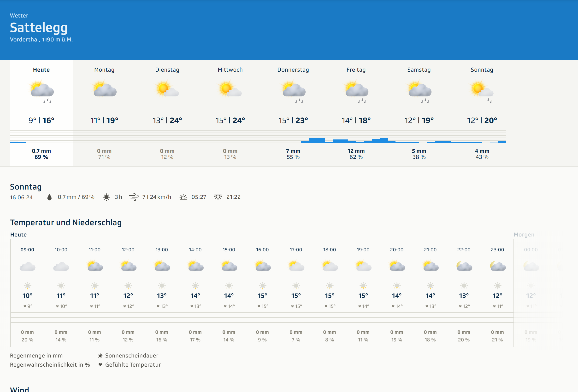Click the raindrop precipitation icon
The width and height of the screenshot is (578, 392).
(49, 197)
